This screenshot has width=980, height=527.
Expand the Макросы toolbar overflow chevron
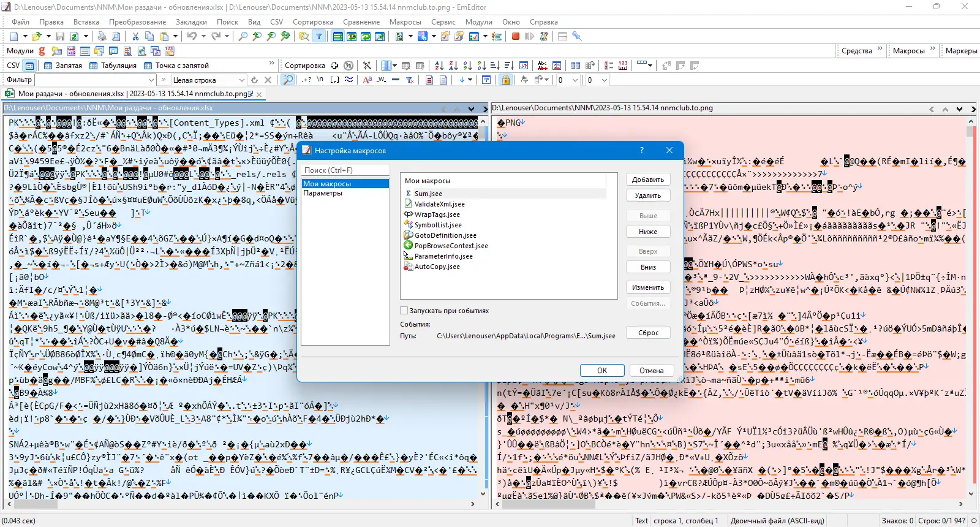tap(933, 49)
